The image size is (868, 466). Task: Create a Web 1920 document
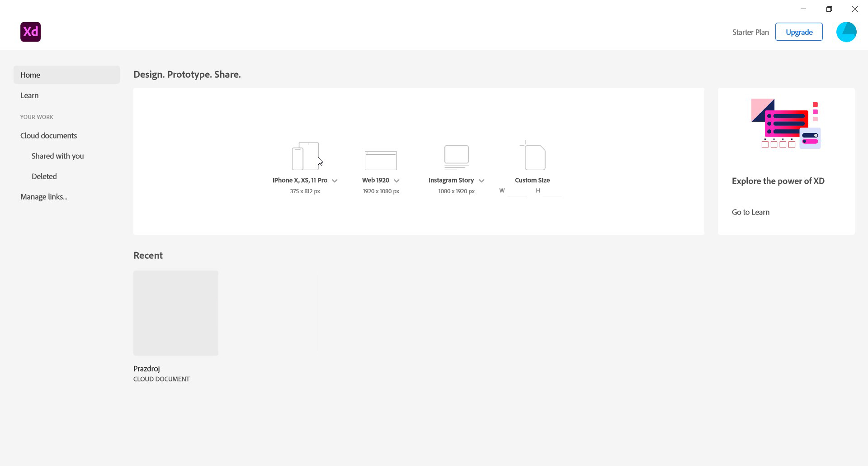pos(380,160)
